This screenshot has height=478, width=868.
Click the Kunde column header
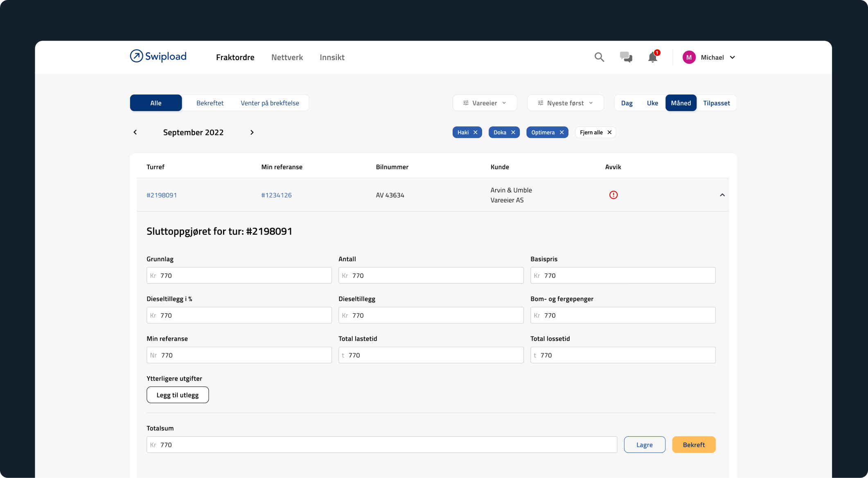click(x=500, y=167)
